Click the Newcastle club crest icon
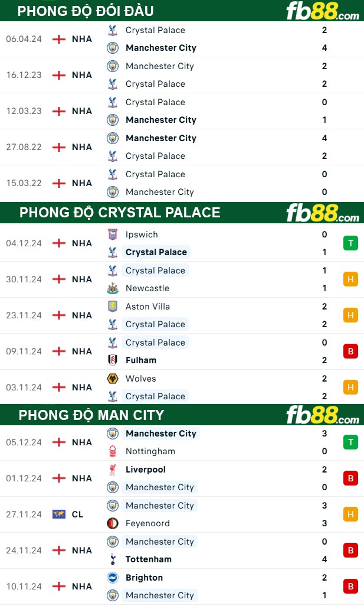Screen dimensions: 364x606 coord(112,288)
